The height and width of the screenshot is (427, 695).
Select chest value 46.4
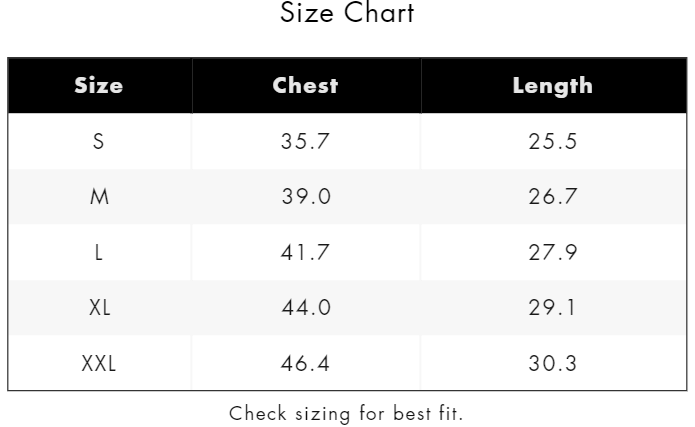(305, 363)
